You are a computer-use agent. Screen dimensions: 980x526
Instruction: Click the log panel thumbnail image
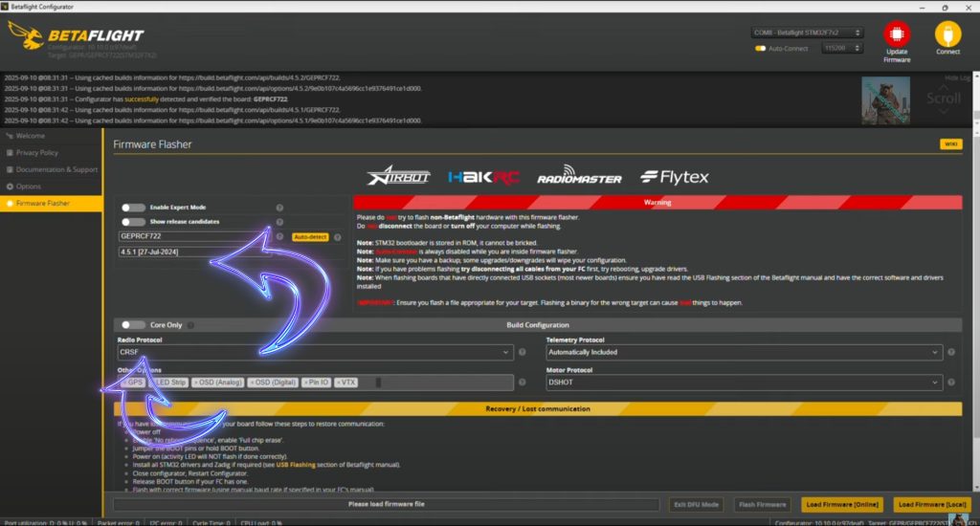(885, 100)
